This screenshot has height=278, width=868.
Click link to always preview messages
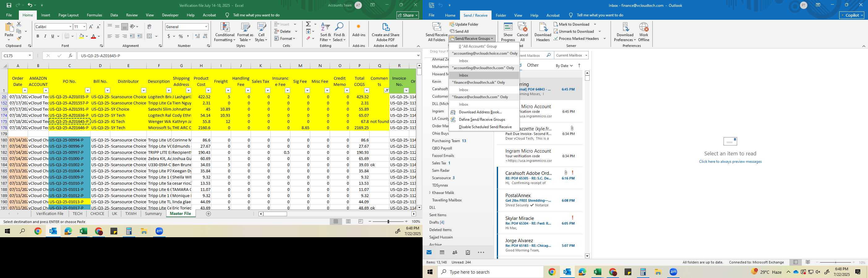730,162
